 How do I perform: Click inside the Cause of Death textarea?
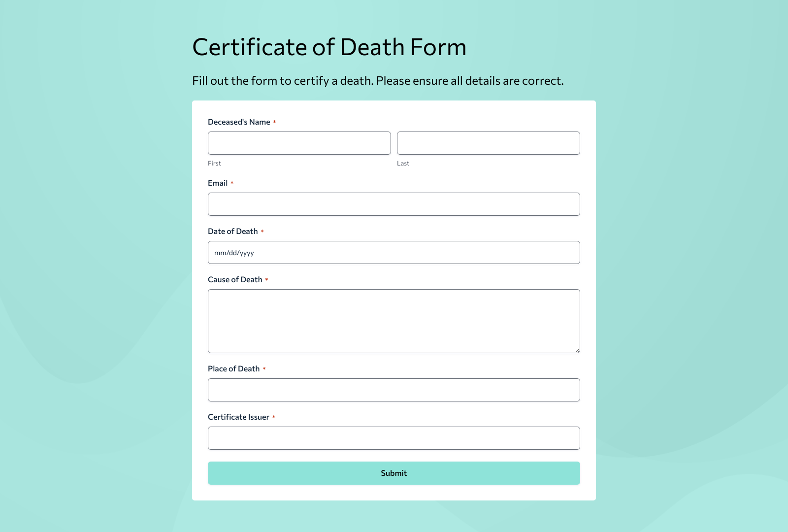[394, 320]
